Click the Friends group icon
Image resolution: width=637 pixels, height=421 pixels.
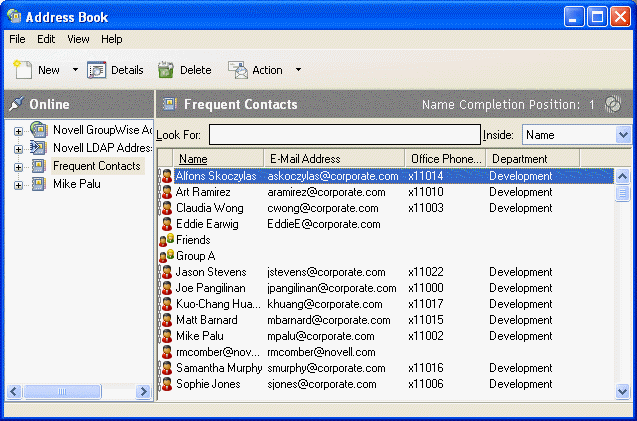(167, 240)
